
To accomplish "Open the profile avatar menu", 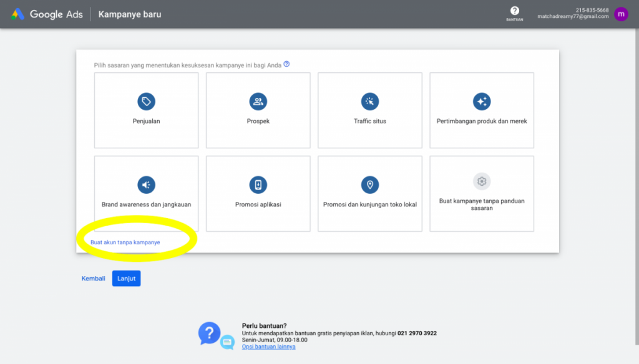I will point(620,14).
